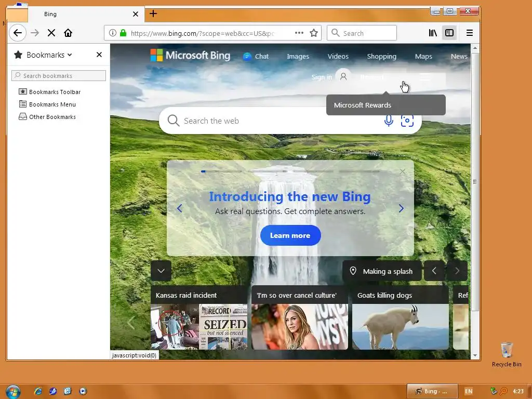Click Bing Firefox taskbar button

point(432,391)
